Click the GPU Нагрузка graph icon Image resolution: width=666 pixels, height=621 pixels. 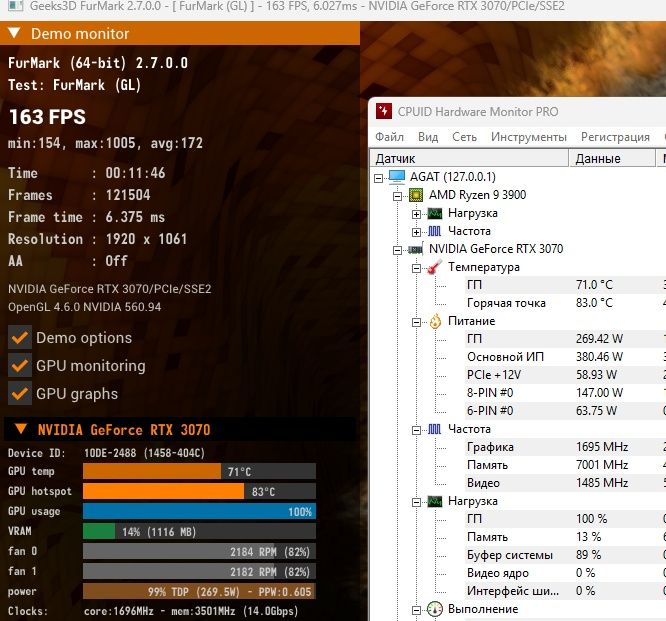pyautogui.click(x=435, y=502)
